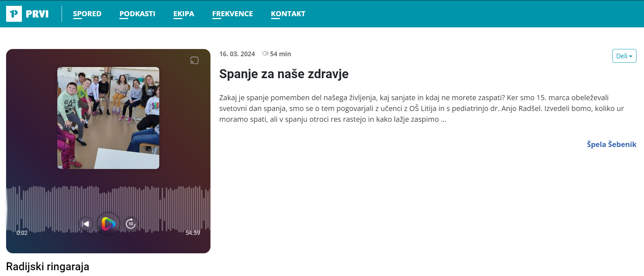Click the speaker icon beside 54 min
The height and width of the screenshot is (276, 644).
265,54
